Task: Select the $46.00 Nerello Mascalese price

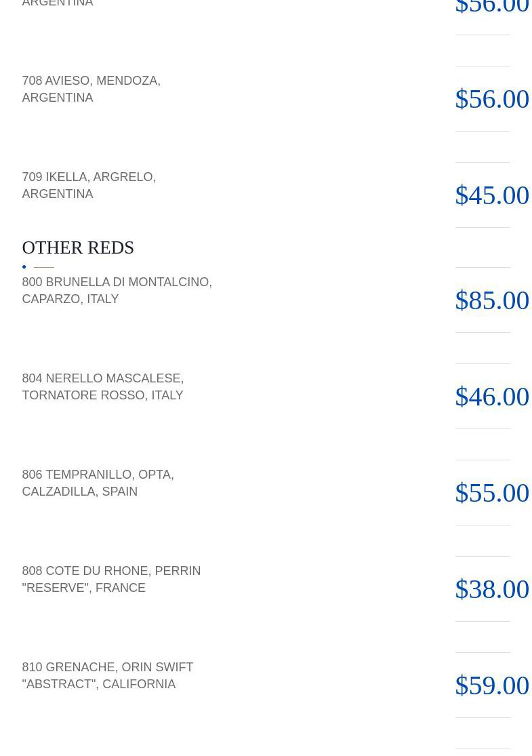Action: click(491, 397)
